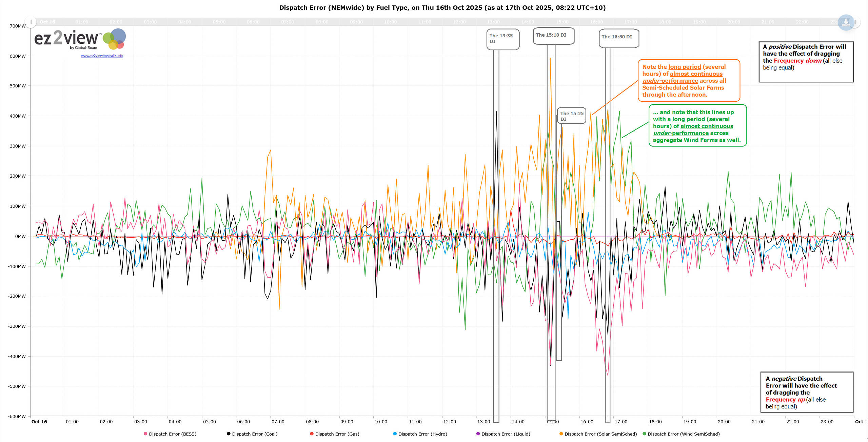Toggle the Dispatch Error (Coal) legend series
The height and width of the screenshot is (442, 868).
click(254, 434)
